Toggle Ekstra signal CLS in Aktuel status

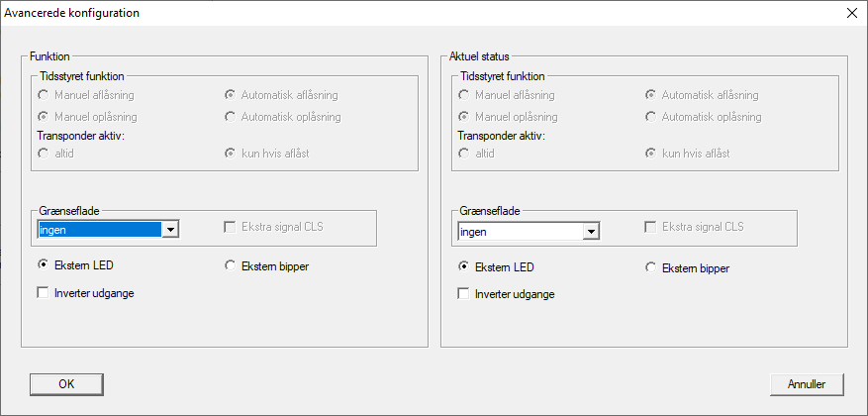(x=651, y=227)
